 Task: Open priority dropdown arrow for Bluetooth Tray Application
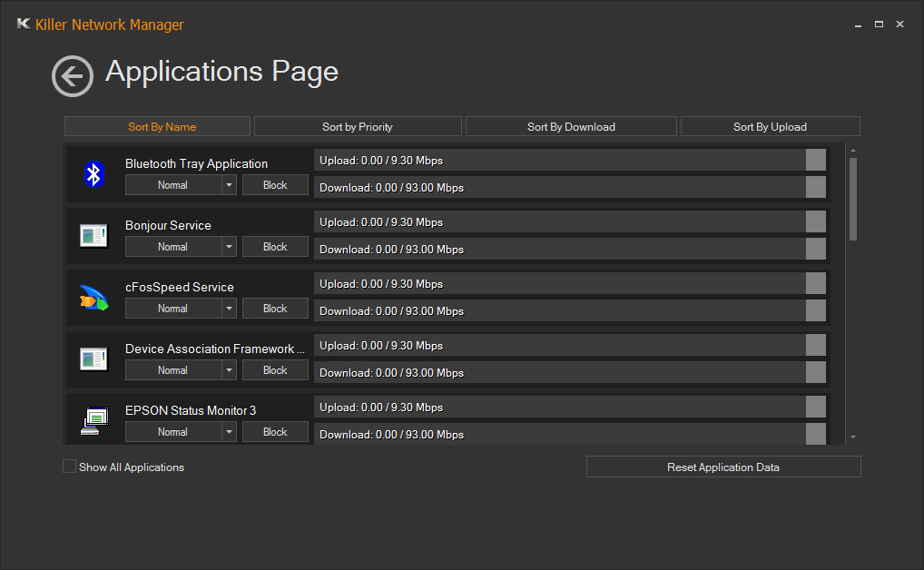click(x=230, y=185)
